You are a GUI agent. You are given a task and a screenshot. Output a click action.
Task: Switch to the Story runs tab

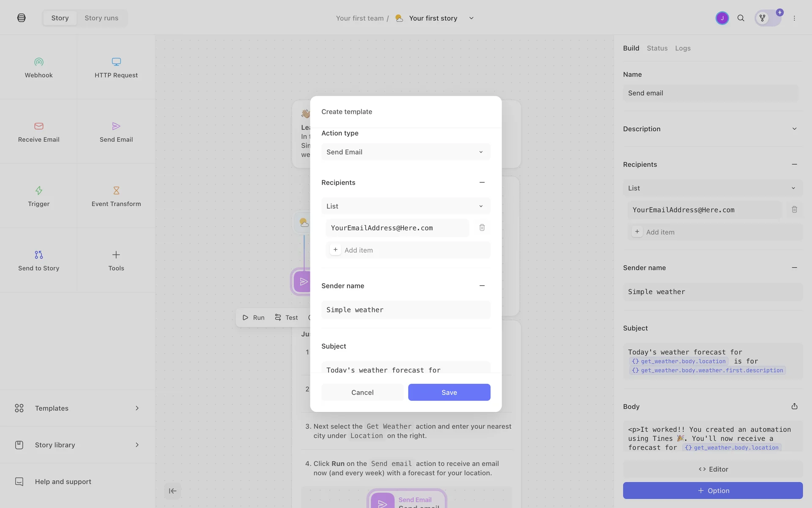(x=101, y=18)
